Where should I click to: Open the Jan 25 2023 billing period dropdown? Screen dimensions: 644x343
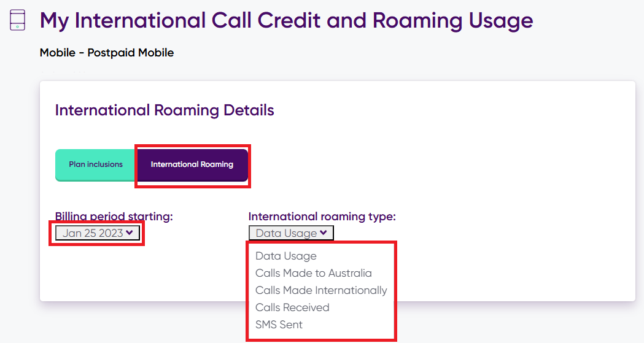(98, 233)
